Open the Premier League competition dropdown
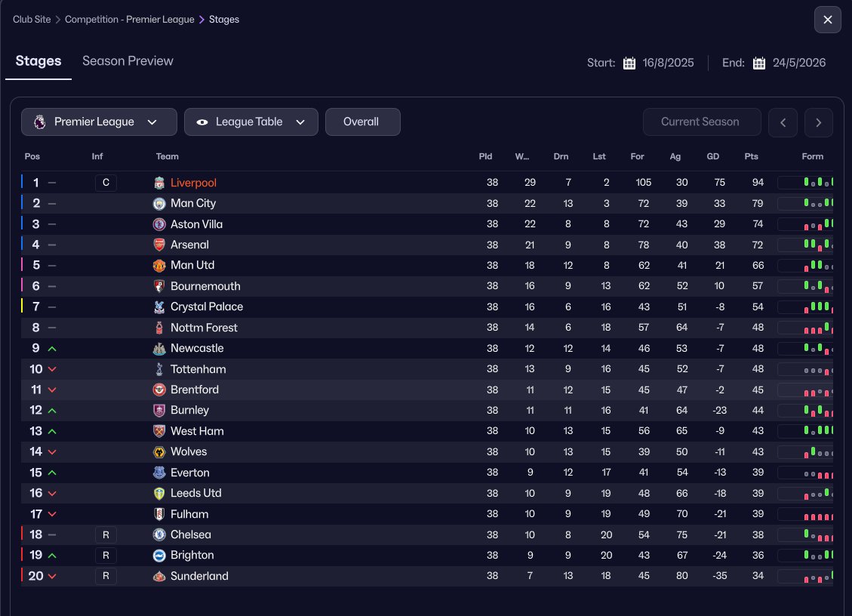This screenshot has width=852, height=616. (99, 122)
